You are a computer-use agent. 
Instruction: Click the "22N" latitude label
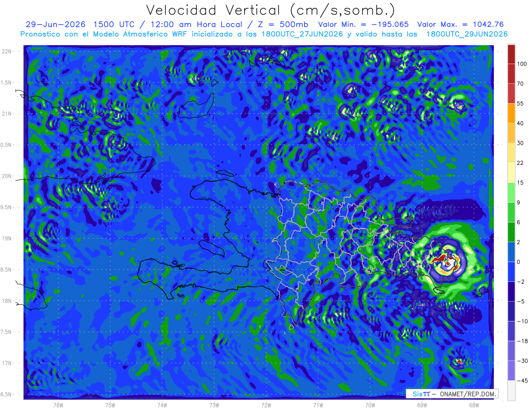[7, 51]
